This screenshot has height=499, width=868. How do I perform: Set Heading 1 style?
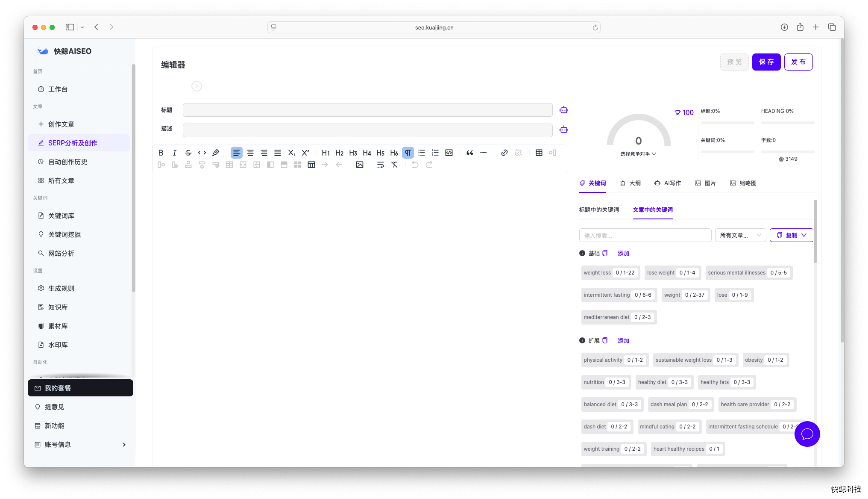[325, 153]
